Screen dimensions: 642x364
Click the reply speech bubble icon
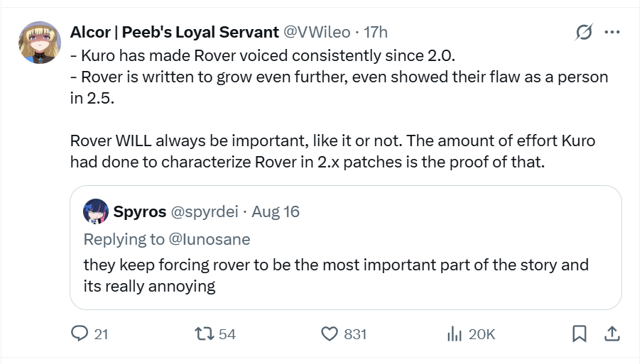[81, 333]
